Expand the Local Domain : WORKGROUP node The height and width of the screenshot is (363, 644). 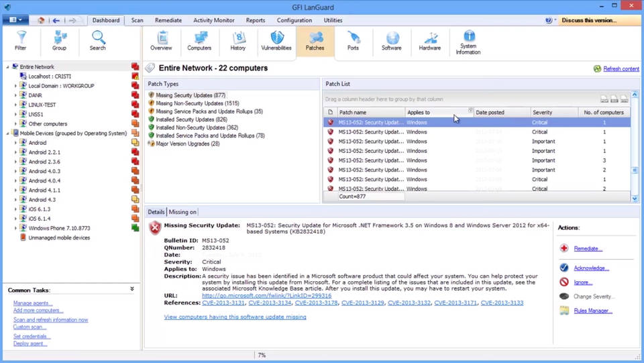point(15,87)
